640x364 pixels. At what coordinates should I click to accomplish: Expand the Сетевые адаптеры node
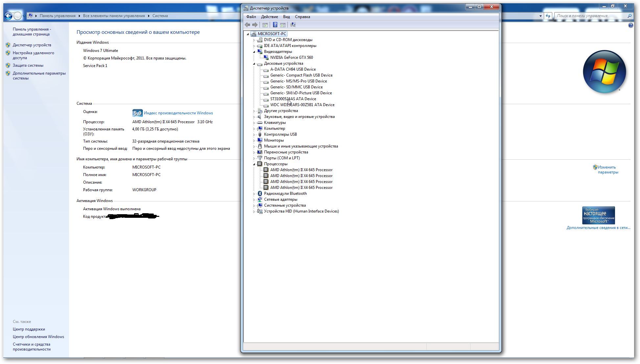254,200
